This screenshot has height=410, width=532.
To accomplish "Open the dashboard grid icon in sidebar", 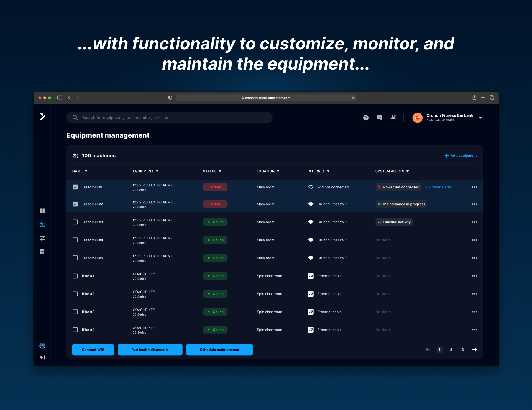I will pyautogui.click(x=42, y=211).
